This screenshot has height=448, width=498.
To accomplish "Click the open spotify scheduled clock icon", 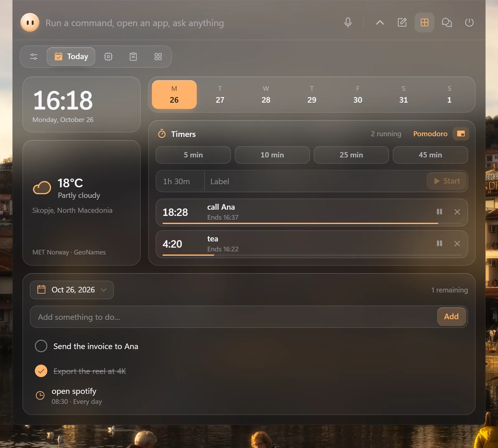I will coord(40,395).
